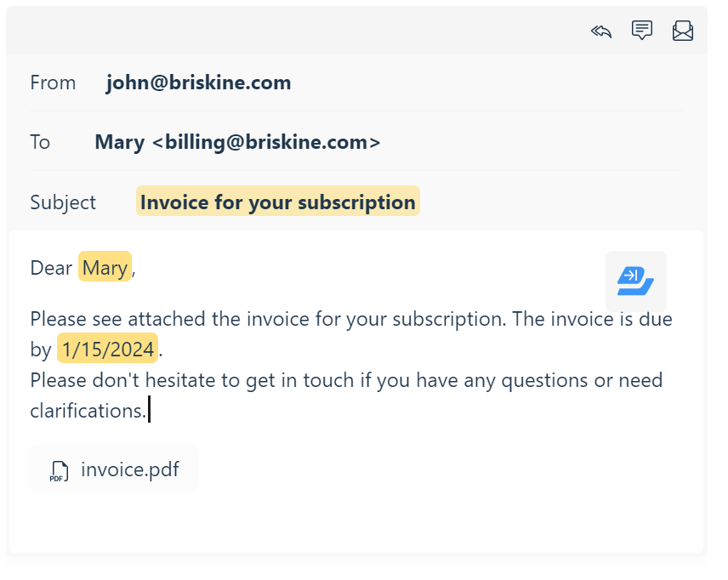Click the open envelope icon
Screen dimensions: 728x580
click(x=682, y=31)
